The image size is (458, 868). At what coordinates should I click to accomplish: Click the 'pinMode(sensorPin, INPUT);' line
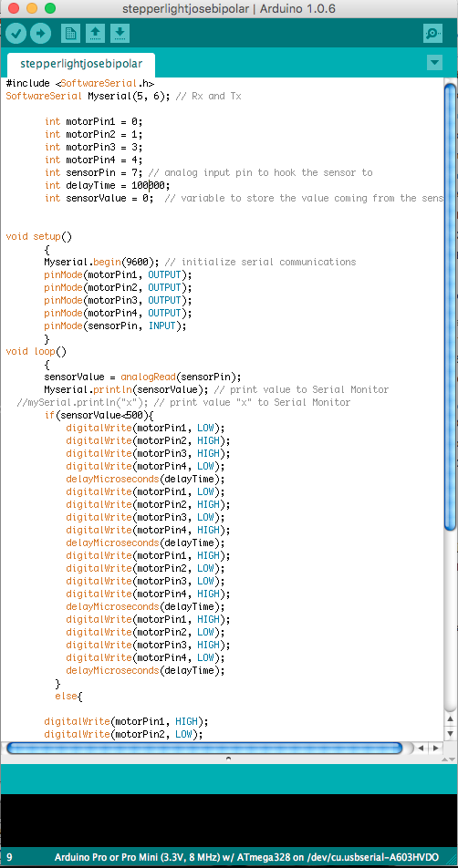tap(115, 325)
